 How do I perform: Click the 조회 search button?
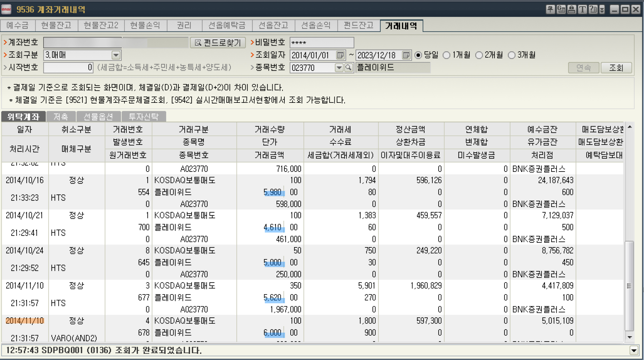coord(616,68)
